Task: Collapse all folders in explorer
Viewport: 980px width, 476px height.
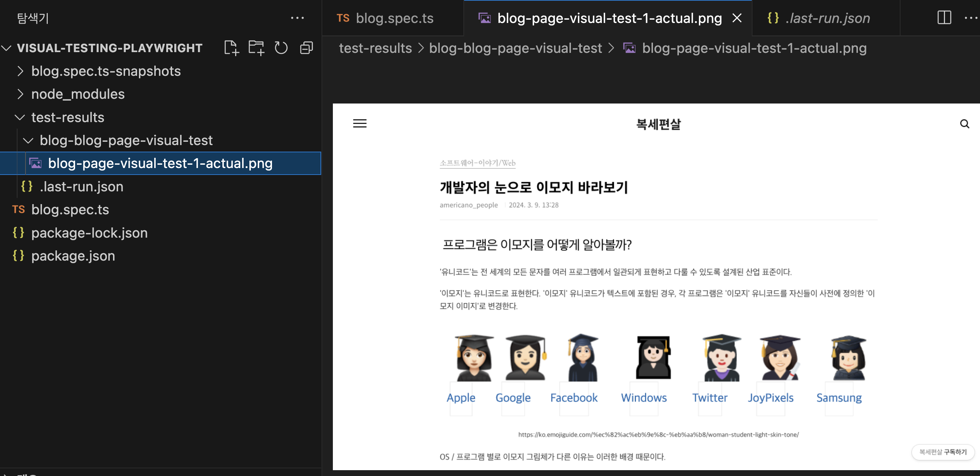Action: [306, 48]
